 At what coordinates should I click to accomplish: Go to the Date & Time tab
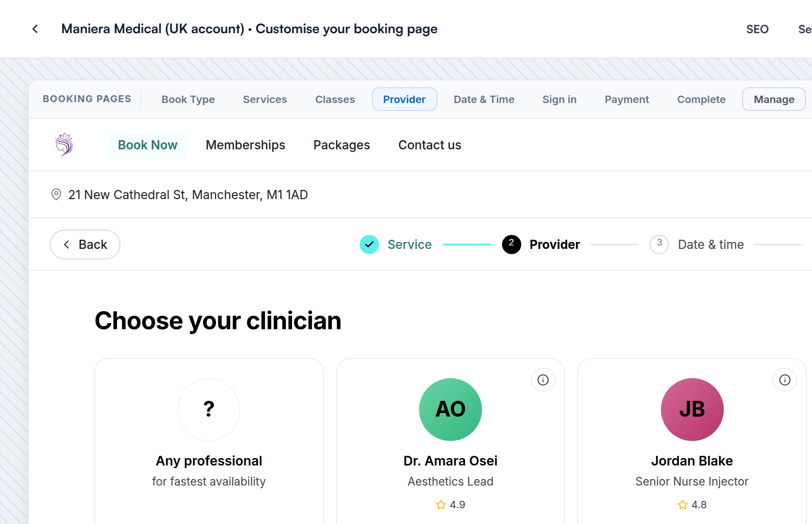coord(484,100)
